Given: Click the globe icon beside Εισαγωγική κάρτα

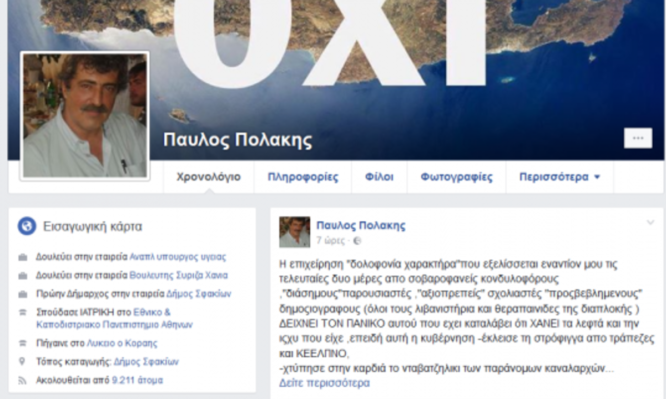Looking at the screenshot, I should tap(26, 226).
